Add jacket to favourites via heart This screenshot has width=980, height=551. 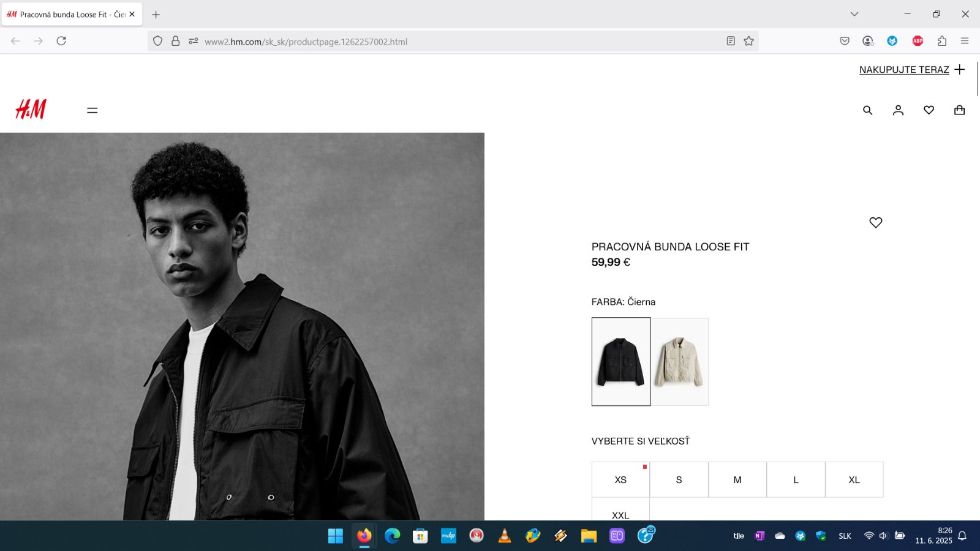875,223
